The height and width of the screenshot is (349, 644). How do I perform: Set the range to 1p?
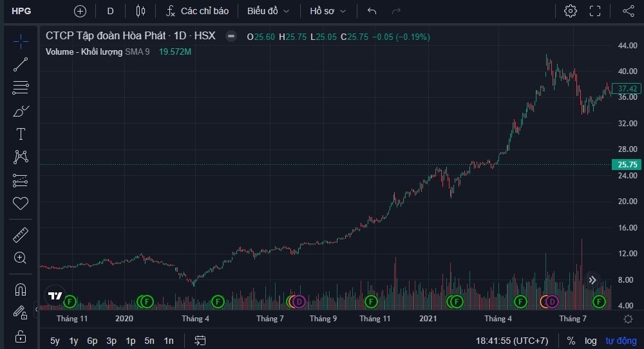pos(131,341)
